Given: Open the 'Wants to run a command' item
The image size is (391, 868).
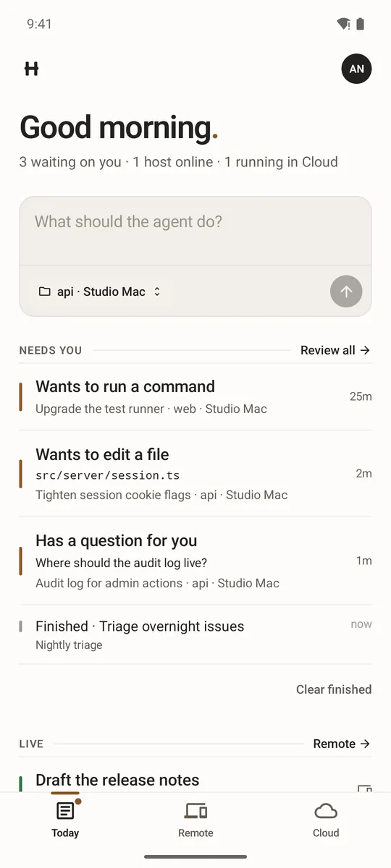Looking at the screenshot, I should [x=195, y=397].
